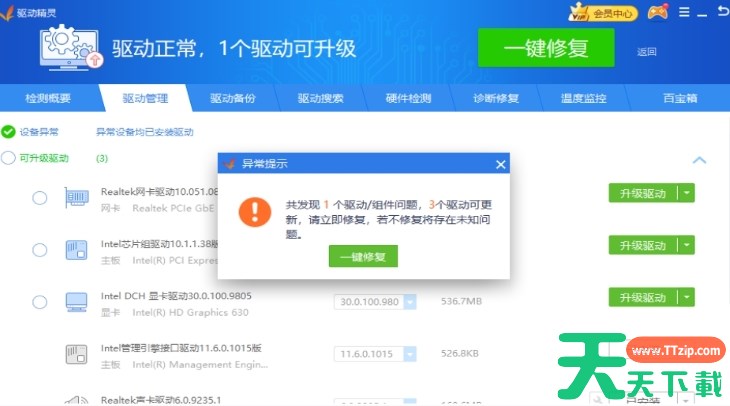
Task: Toggle the 可升级驱动 select-all circle
Action: click(x=9, y=158)
